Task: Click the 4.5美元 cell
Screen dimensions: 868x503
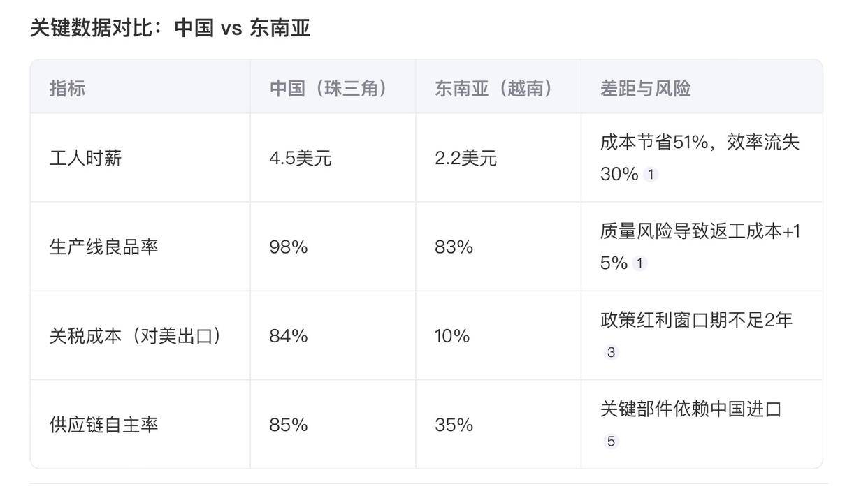Action: [301, 158]
